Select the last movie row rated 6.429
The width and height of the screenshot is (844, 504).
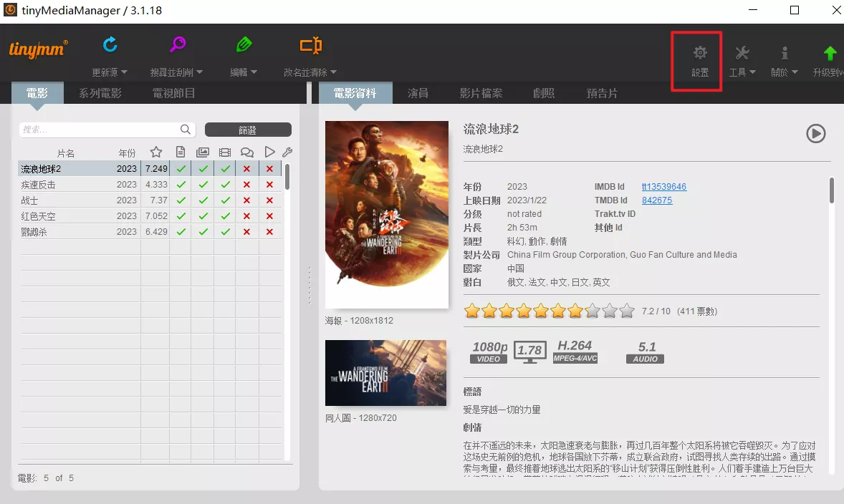(150, 232)
